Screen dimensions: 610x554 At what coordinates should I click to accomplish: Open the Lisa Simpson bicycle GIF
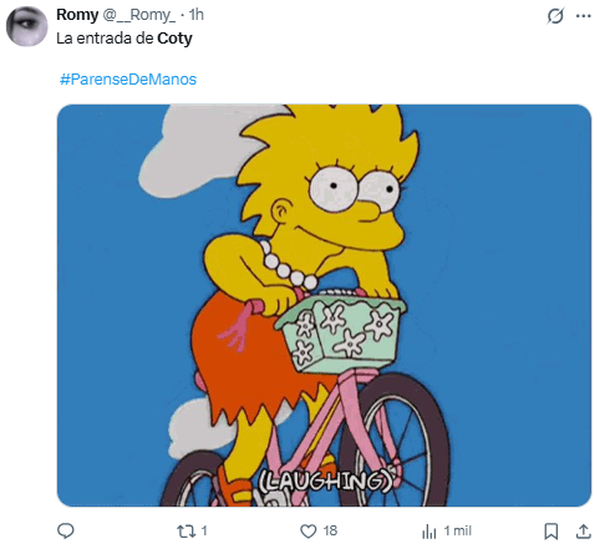point(323,300)
